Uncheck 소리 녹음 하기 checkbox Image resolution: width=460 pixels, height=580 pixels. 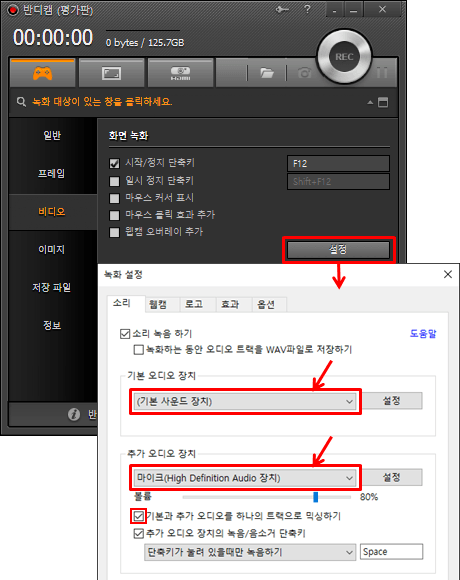point(125,334)
